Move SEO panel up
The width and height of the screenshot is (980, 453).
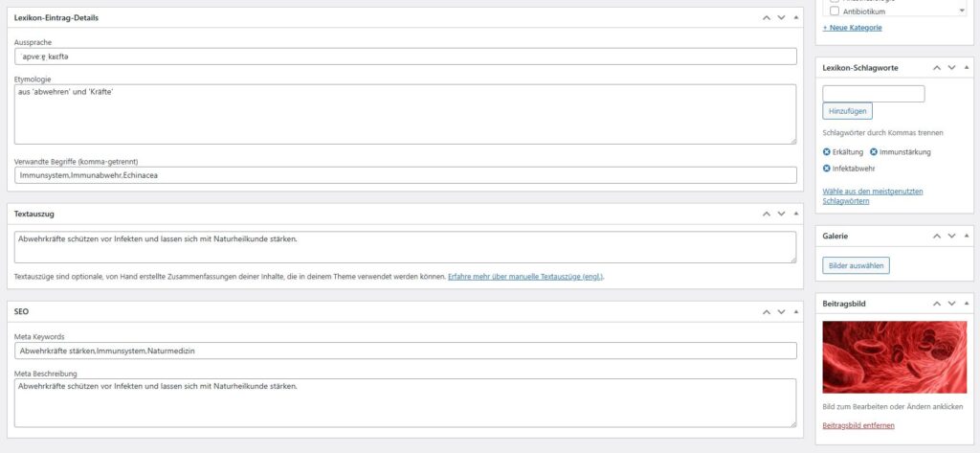click(x=766, y=312)
